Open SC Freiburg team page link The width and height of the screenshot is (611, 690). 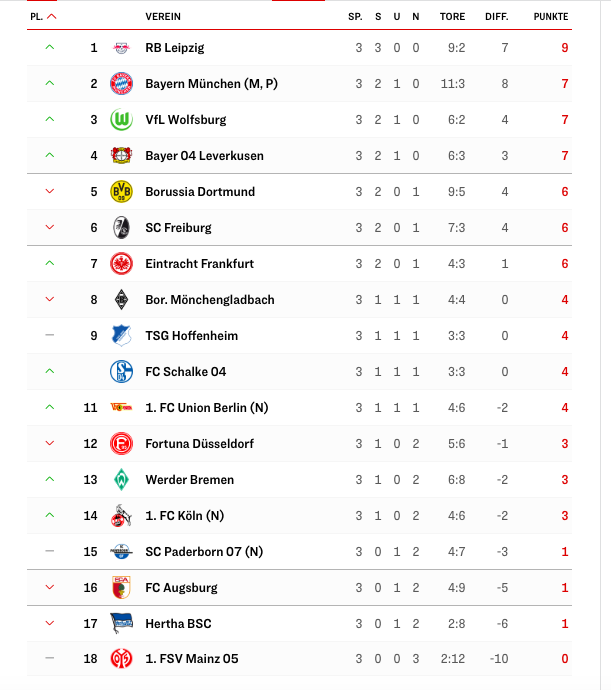coord(178,228)
